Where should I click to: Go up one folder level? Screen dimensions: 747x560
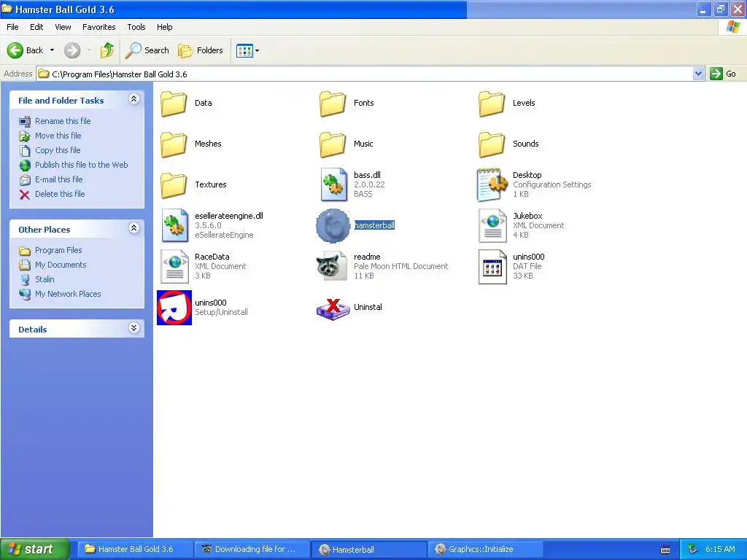pos(107,50)
